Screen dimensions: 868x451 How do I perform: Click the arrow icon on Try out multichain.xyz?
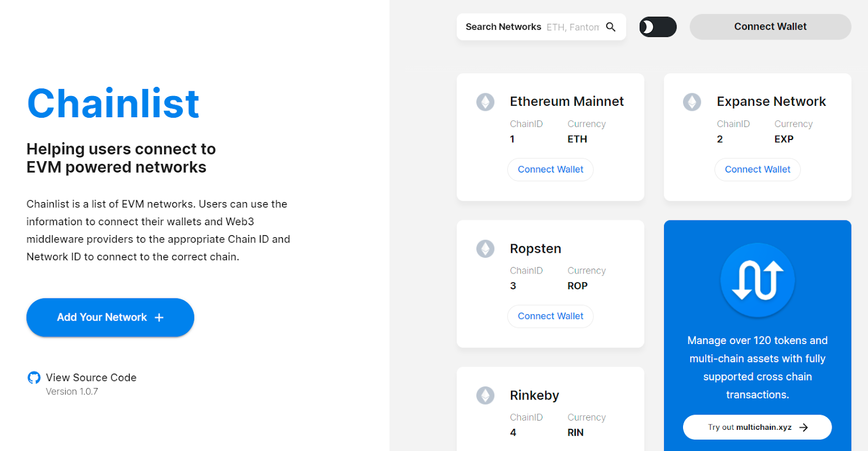[x=803, y=428]
